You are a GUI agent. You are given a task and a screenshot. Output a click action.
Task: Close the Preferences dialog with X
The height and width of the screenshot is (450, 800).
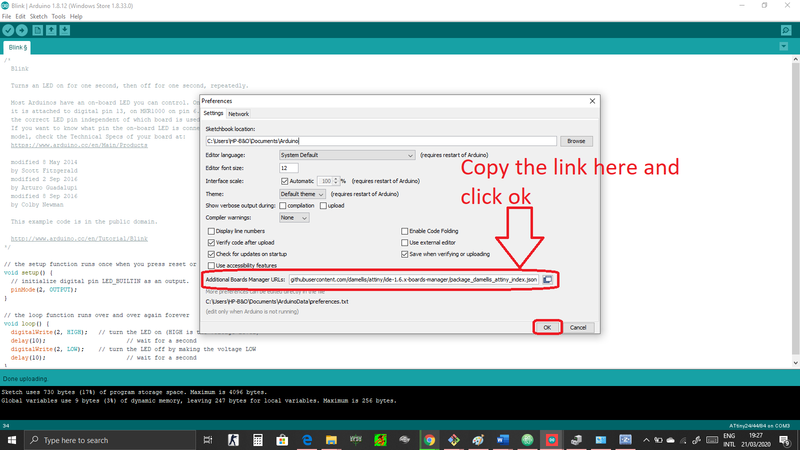tap(592, 101)
